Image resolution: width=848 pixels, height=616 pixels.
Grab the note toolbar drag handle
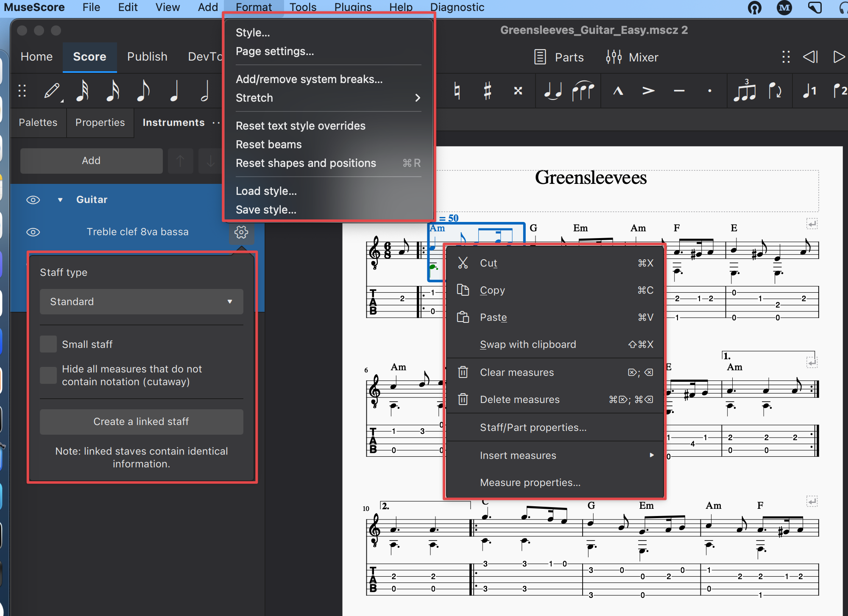click(22, 91)
